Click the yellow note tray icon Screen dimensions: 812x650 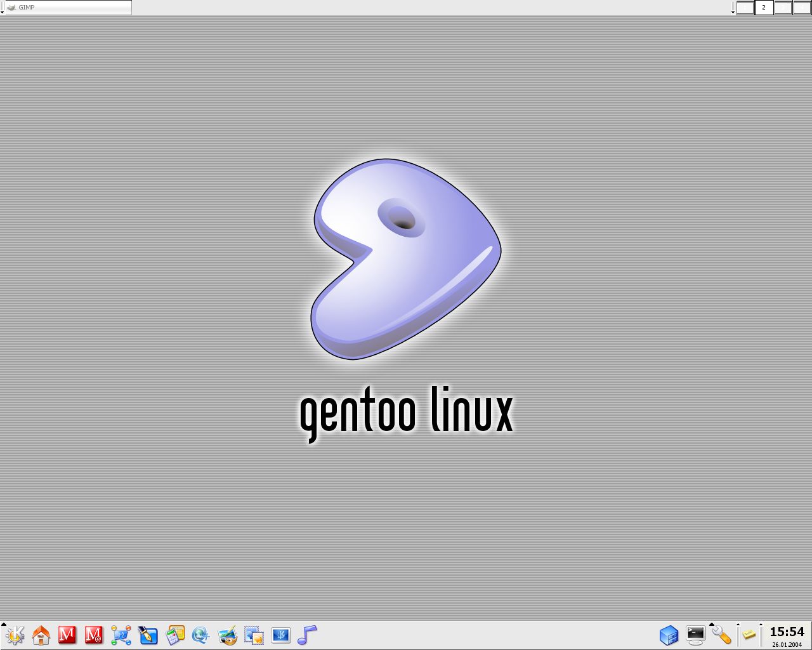tap(749, 634)
